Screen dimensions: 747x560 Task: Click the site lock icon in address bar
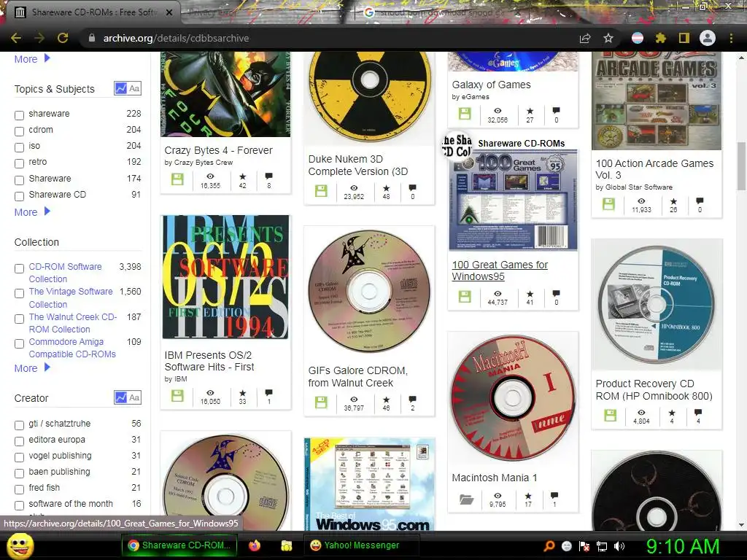point(91,38)
